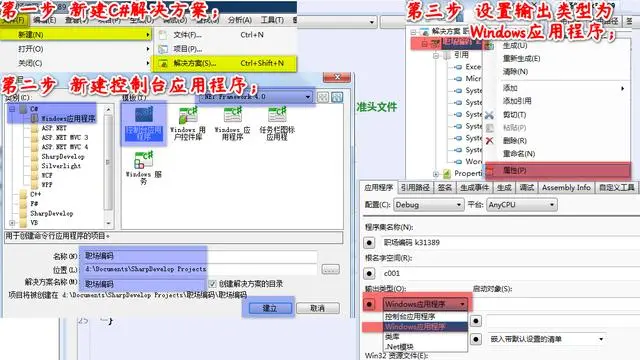Collapse the C# category tree node
The width and height of the screenshot is (640, 360).
tap(12, 109)
